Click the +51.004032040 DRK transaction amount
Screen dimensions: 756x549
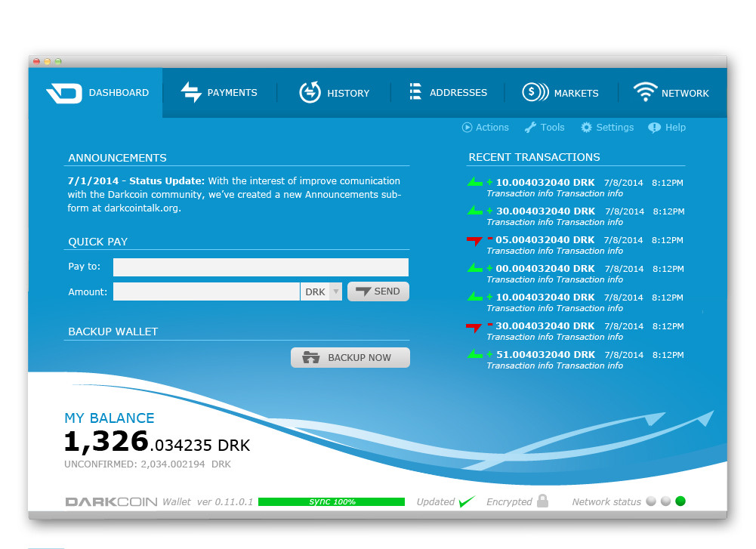(546, 354)
